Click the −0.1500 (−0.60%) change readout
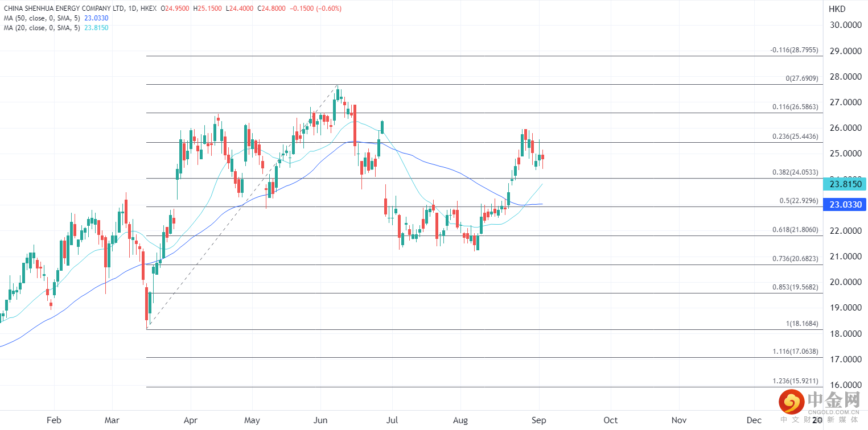The width and height of the screenshot is (868, 430). pyautogui.click(x=315, y=9)
